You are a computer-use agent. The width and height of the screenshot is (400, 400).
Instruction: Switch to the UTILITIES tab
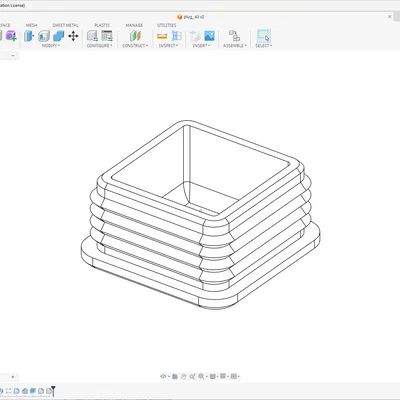(167, 25)
